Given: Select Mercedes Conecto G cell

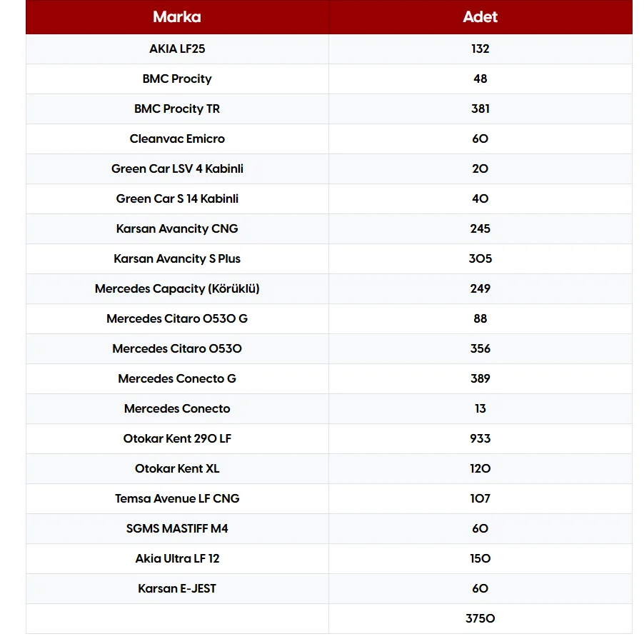Looking at the screenshot, I should coord(177,378).
